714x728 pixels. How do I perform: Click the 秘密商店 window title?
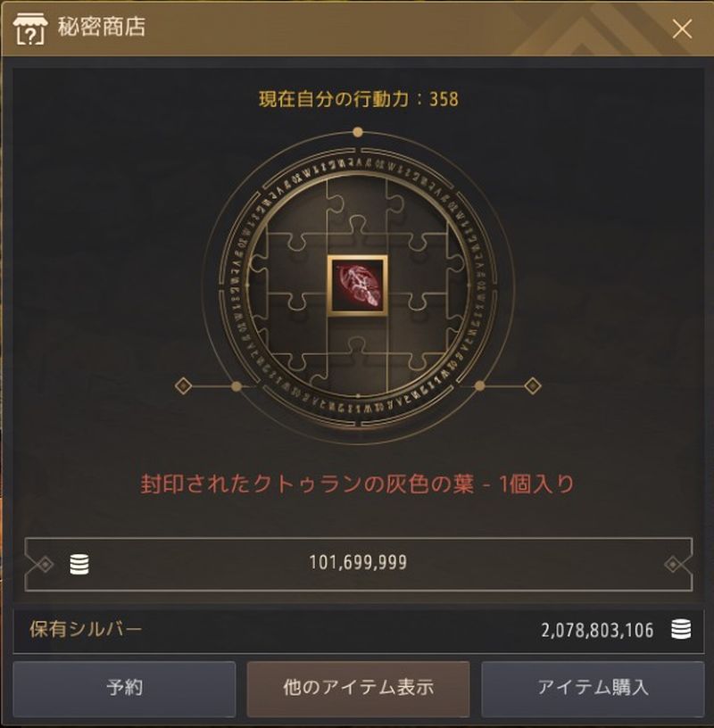point(102,27)
